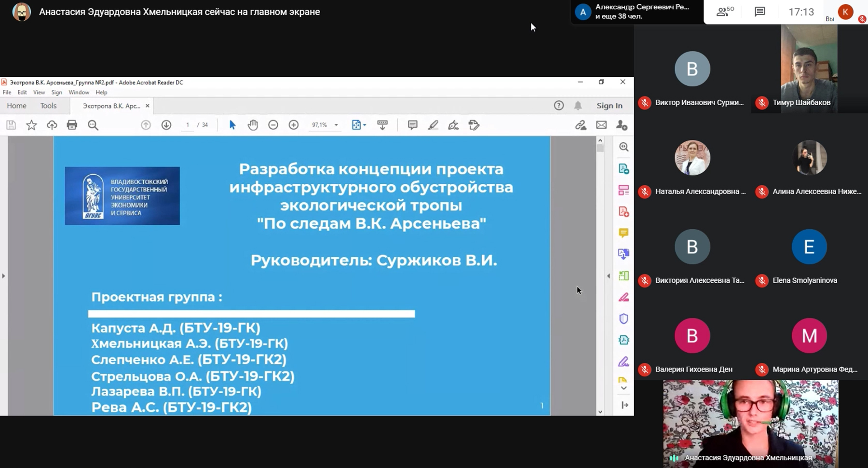The image size is (868, 468).
Task: Show more tools with pane down chevron
Action: (624, 388)
